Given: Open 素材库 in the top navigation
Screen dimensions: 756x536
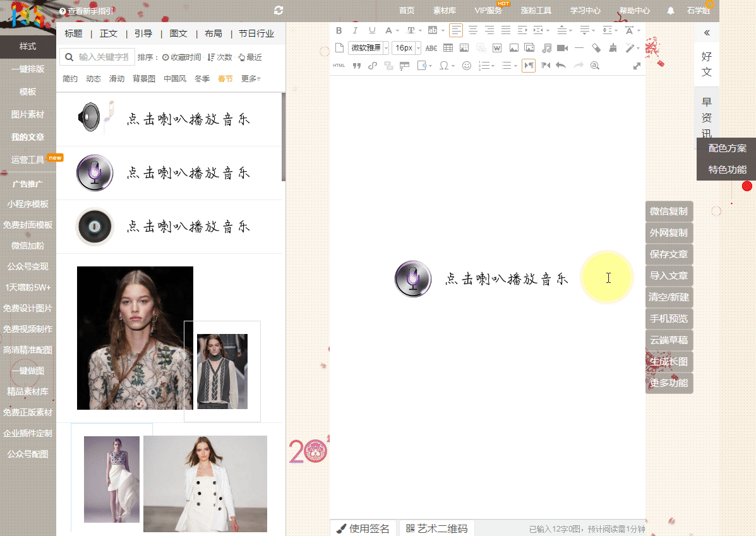Looking at the screenshot, I should 445,11.
